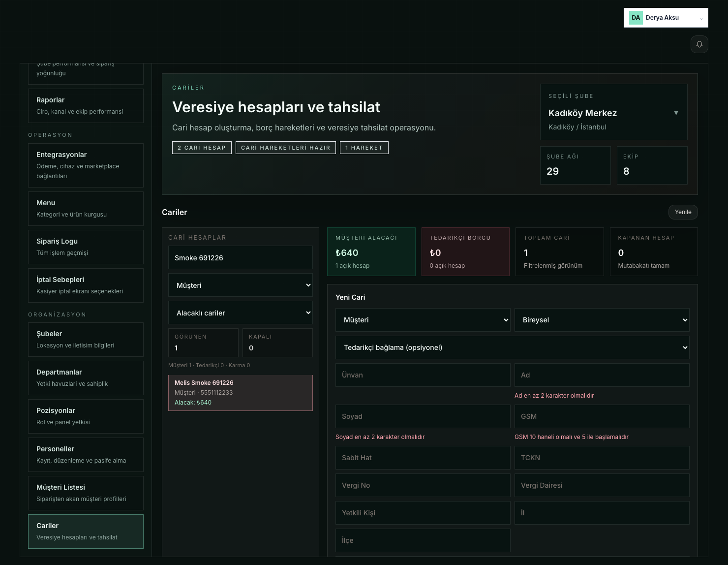Open the Menu section in the sidebar
The width and height of the screenshot is (728, 565).
pos(86,209)
